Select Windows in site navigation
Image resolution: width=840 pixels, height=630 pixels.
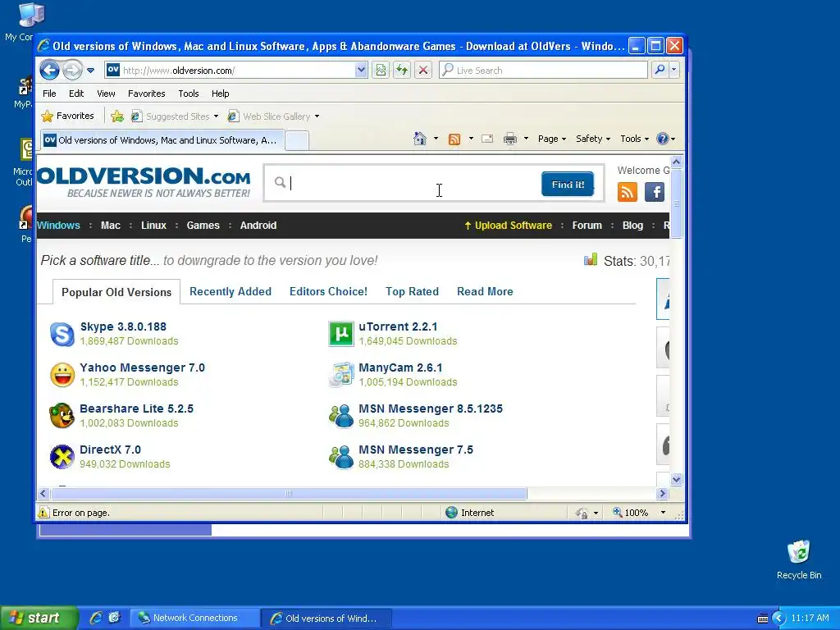58,226
